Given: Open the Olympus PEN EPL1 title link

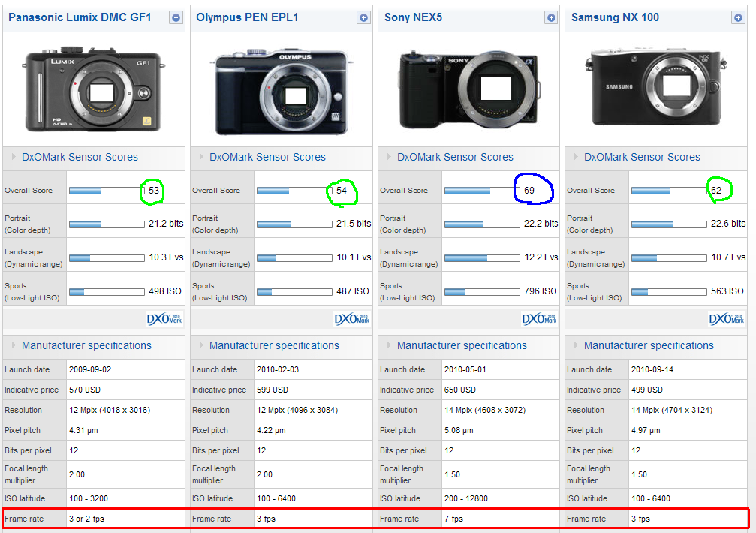Looking at the screenshot, I should [x=247, y=17].
